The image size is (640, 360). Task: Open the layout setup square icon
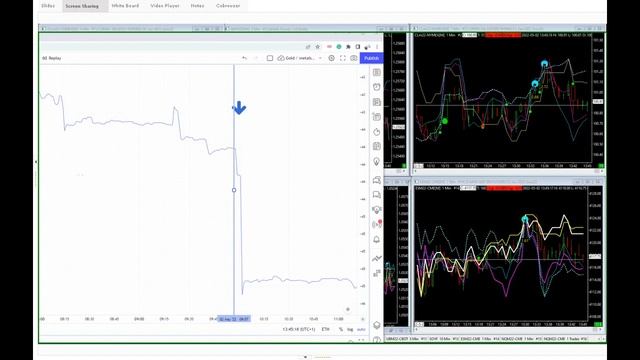click(x=270, y=58)
